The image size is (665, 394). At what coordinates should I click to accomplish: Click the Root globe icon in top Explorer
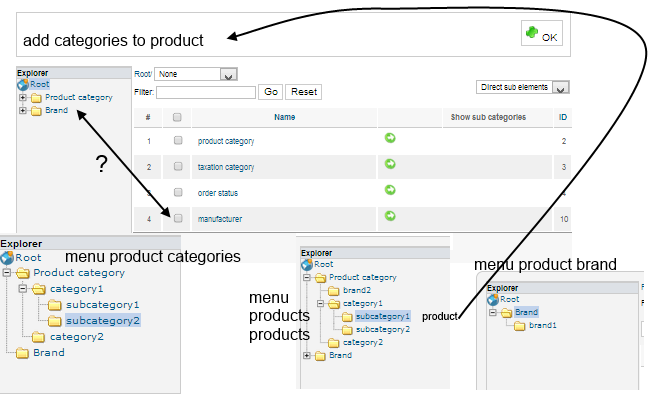point(22,84)
